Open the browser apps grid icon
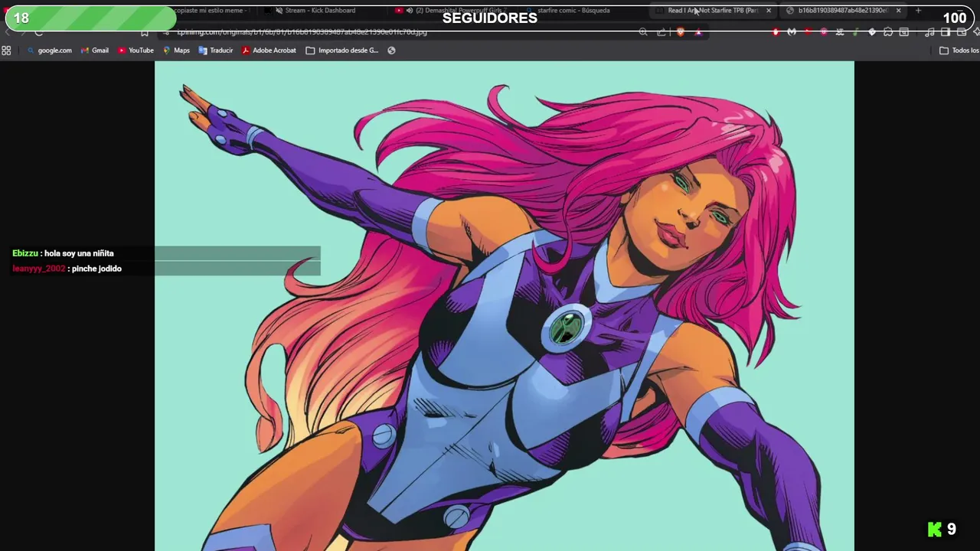Viewport: 980px width, 551px height. tap(6, 51)
